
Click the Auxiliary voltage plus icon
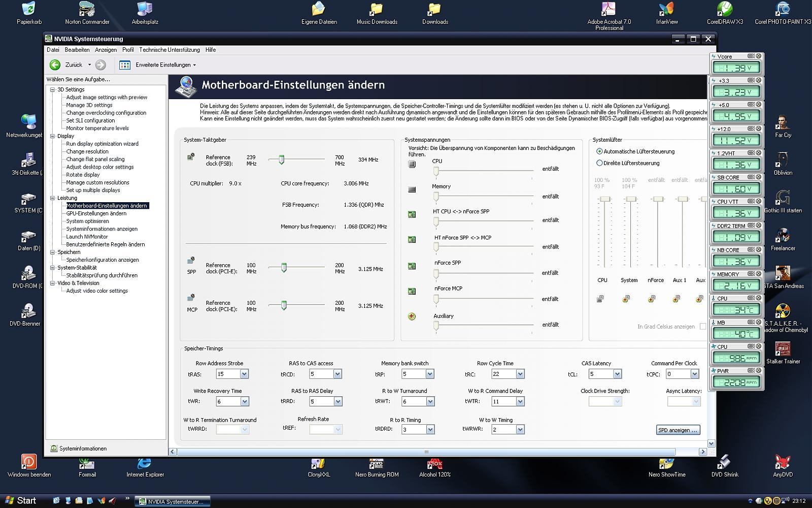click(412, 316)
